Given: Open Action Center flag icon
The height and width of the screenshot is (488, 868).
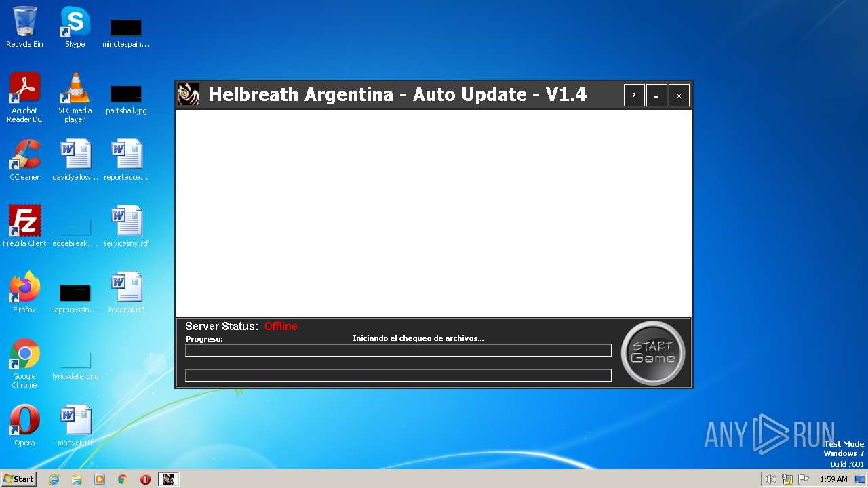Looking at the screenshot, I should click(x=804, y=479).
